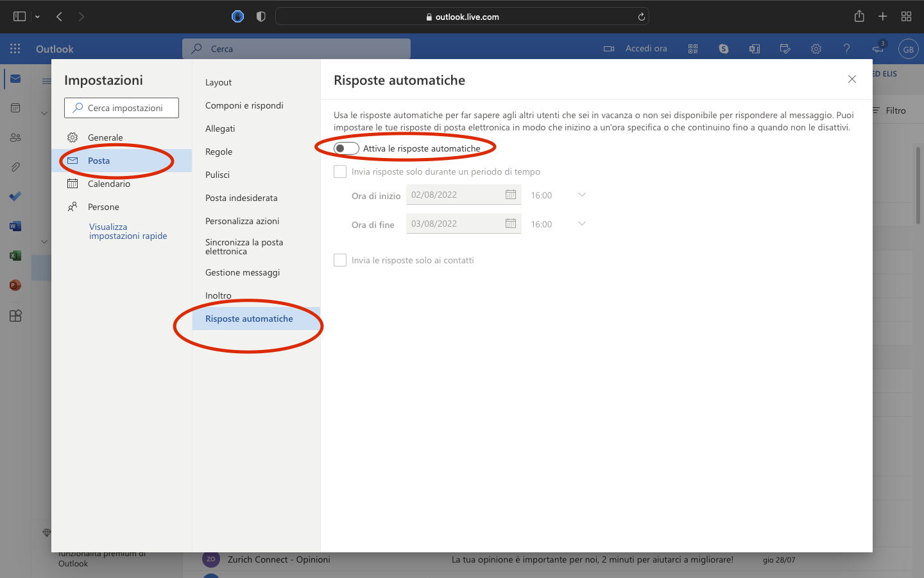Check Invia le risposte solo ai contatti
This screenshot has width=924, height=578.
(339, 260)
